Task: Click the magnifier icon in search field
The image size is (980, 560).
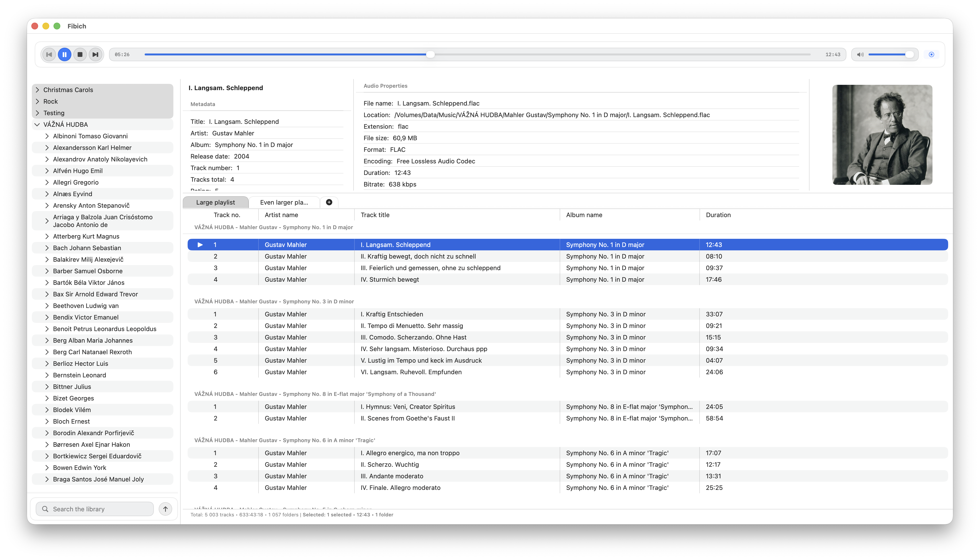Action: coord(45,509)
